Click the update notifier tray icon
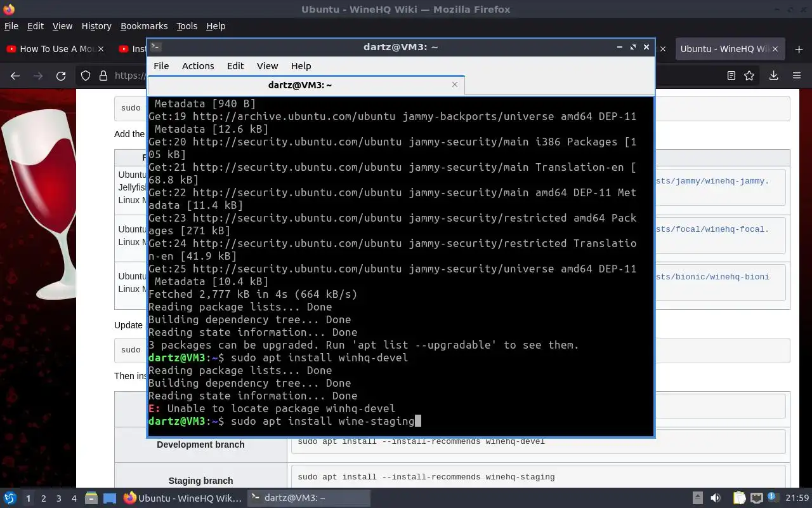This screenshot has width=812, height=508. [773, 498]
